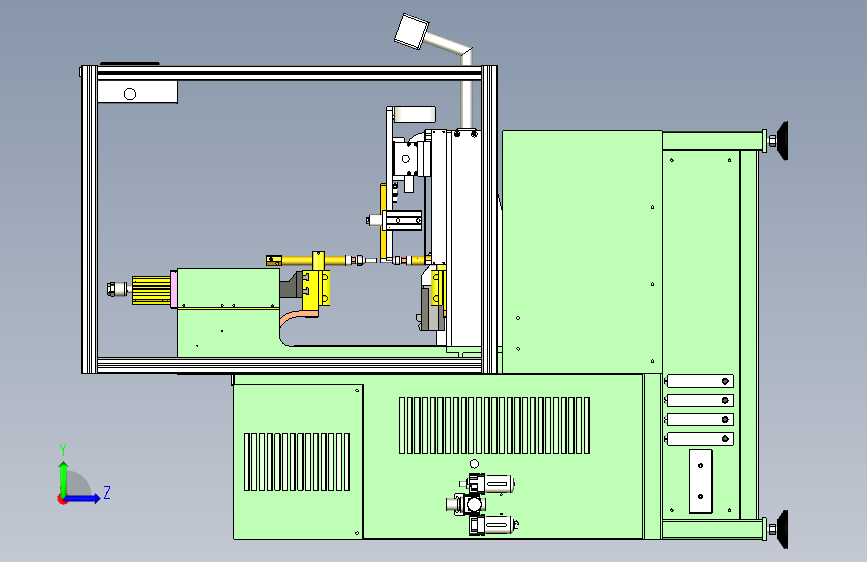The image size is (867, 562).
Task: Click the blue Z axis arrow of the triad
Action: tap(83, 498)
